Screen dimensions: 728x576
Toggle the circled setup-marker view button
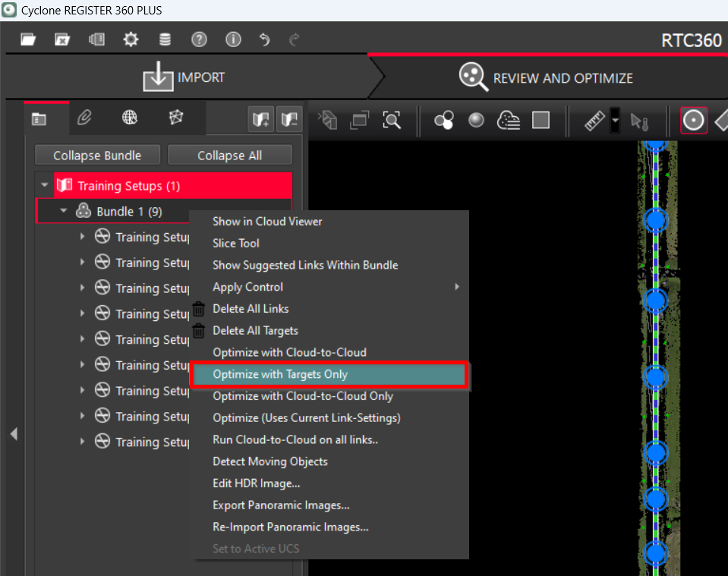(x=693, y=120)
